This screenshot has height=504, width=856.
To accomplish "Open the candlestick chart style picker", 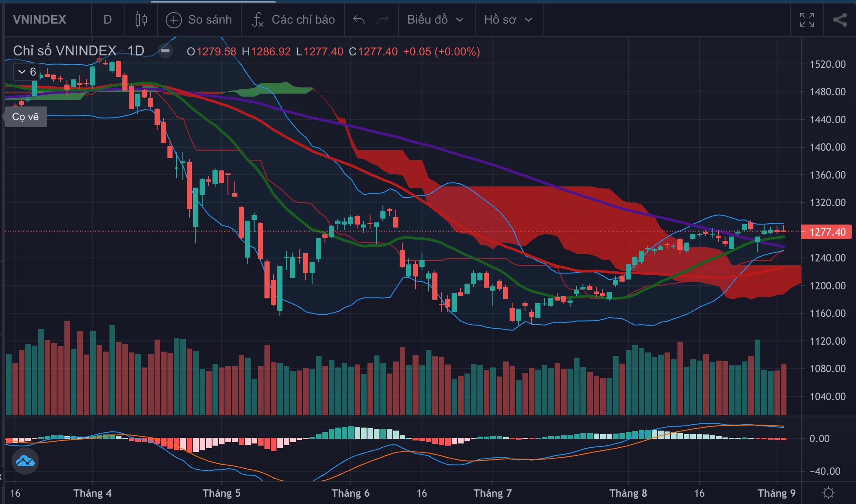I will click(141, 20).
